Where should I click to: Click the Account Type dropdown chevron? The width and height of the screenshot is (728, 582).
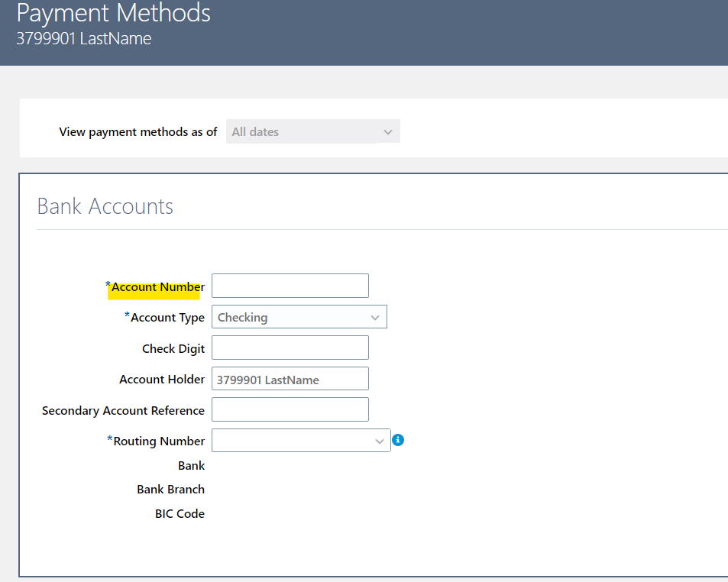pyautogui.click(x=375, y=316)
